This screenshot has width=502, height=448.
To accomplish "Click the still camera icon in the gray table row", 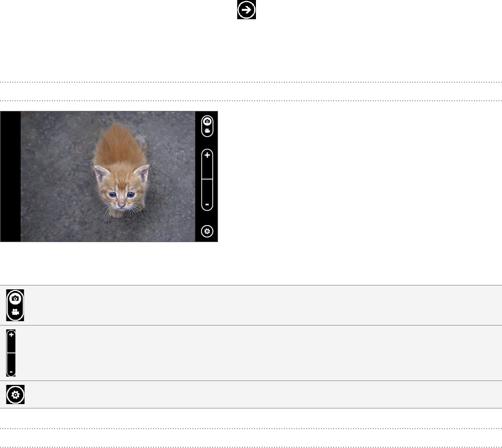I will [15, 299].
